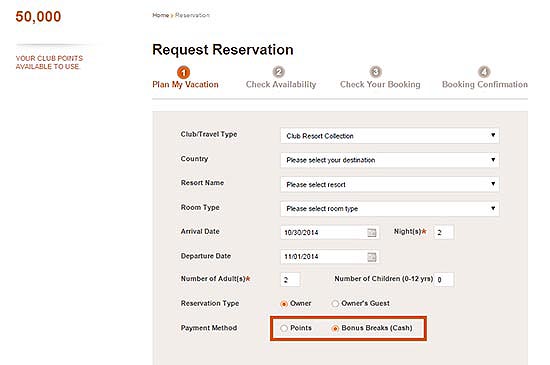This screenshot has width=550, height=365.
Task: Go to Booking Confirmation step label
Action: [485, 85]
